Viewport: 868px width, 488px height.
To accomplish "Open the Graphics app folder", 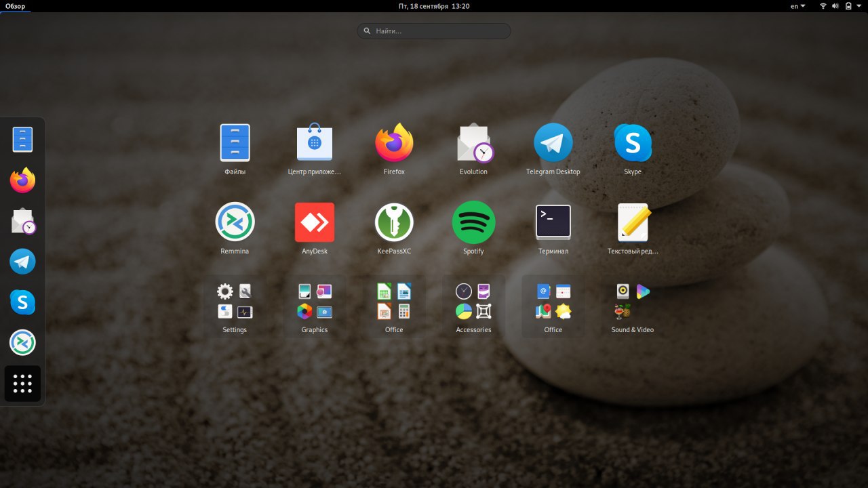I will [314, 306].
